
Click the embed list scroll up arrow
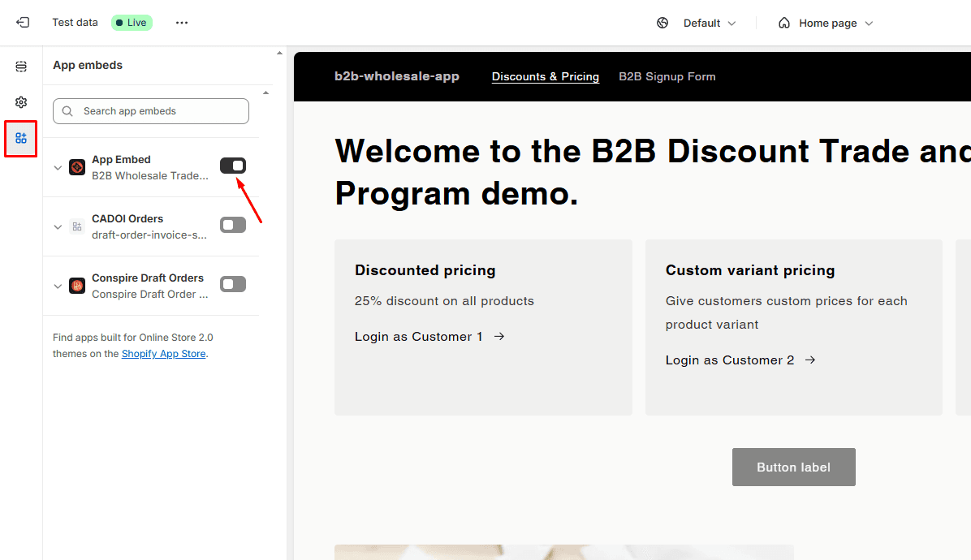click(x=265, y=93)
